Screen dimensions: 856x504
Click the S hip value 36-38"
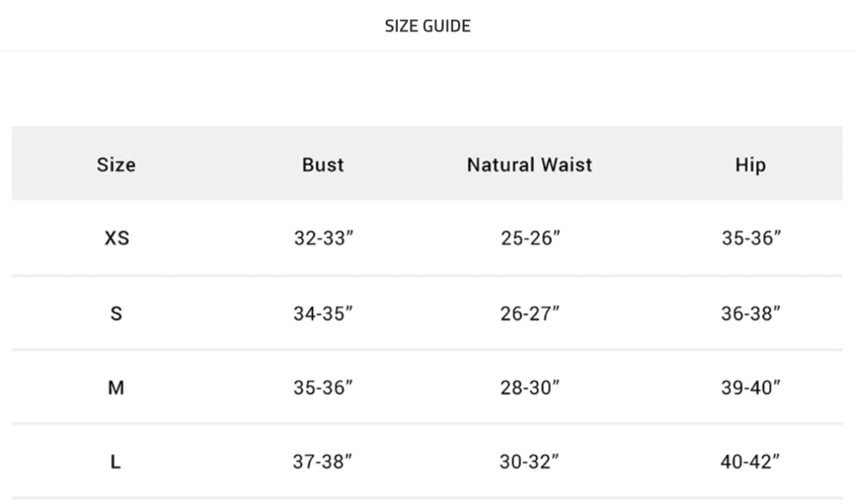click(751, 313)
